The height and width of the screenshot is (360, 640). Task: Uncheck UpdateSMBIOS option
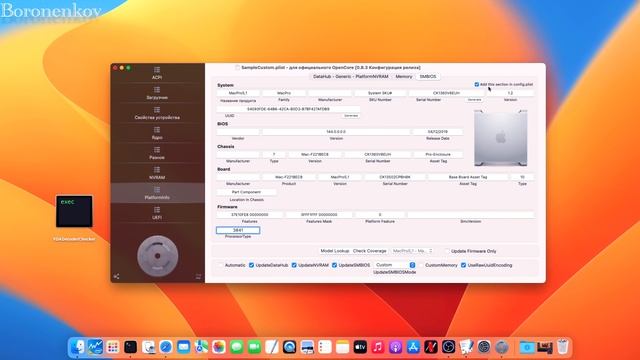click(x=334, y=265)
